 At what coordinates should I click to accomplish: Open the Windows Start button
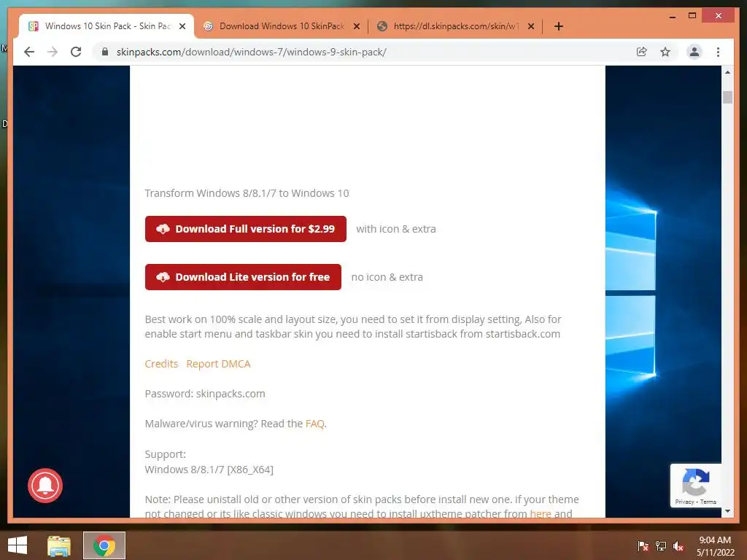pyautogui.click(x=18, y=545)
